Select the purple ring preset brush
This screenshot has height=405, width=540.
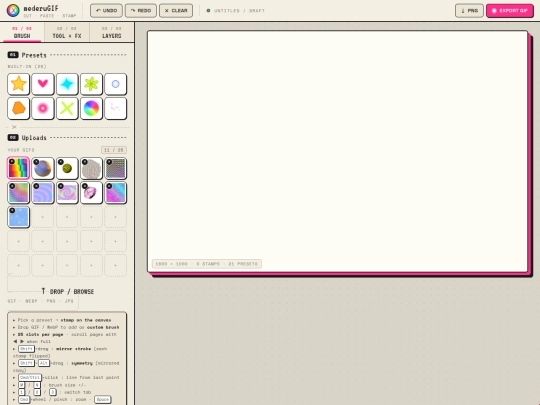[116, 84]
